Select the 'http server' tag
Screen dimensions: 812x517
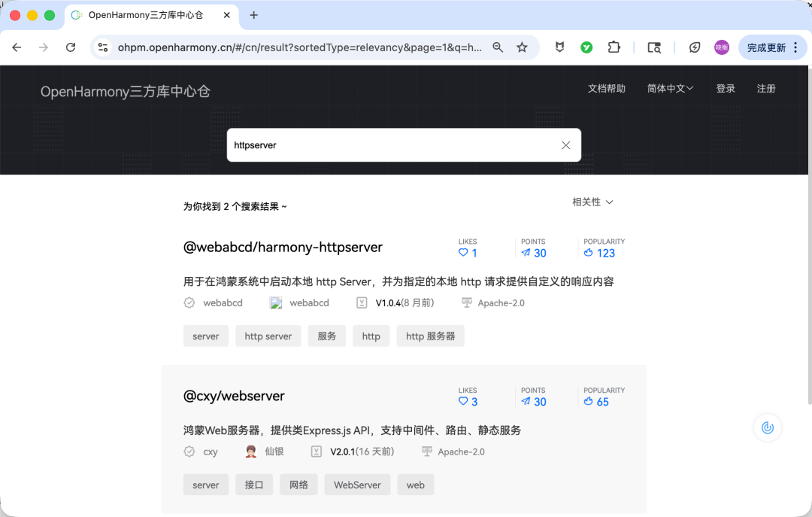pyautogui.click(x=268, y=336)
